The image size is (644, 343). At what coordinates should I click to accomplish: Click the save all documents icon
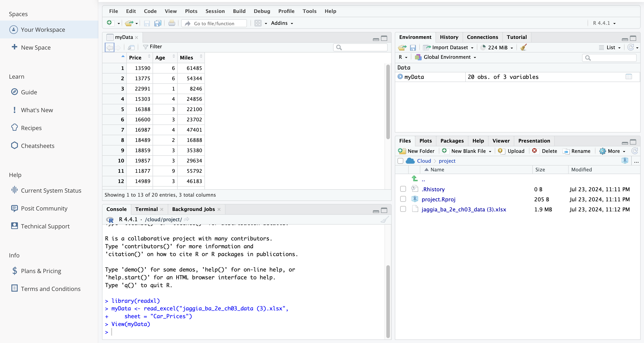point(157,23)
